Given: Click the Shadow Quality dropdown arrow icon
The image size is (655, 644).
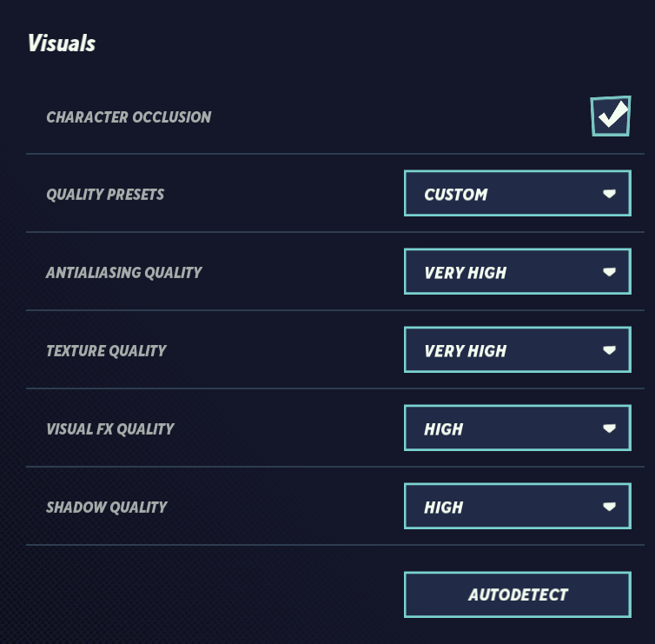Looking at the screenshot, I should point(610,507).
